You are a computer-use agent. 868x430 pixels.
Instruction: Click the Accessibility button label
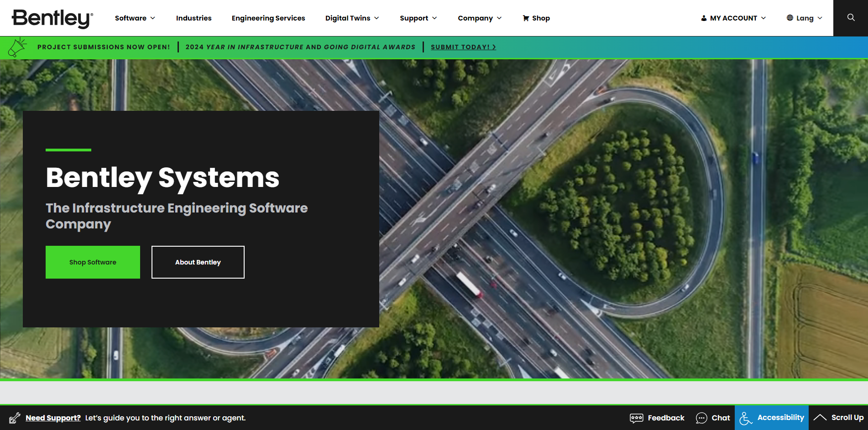(x=780, y=418)
